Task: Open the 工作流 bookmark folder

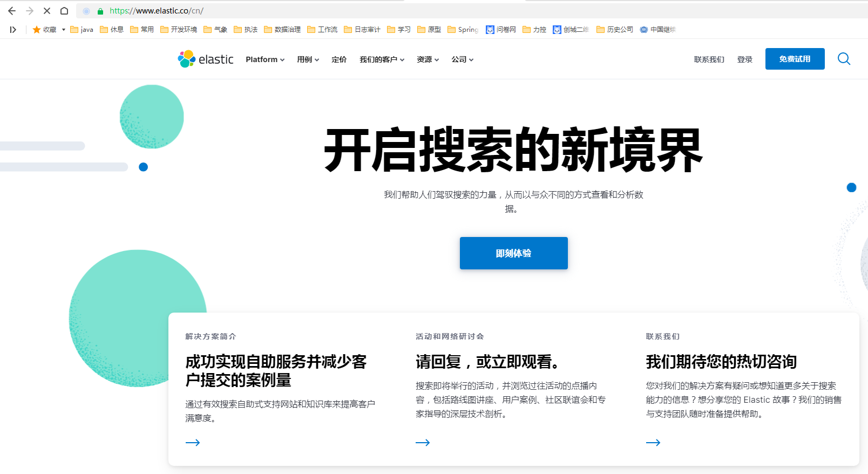Action: click(x=322, y=30)
